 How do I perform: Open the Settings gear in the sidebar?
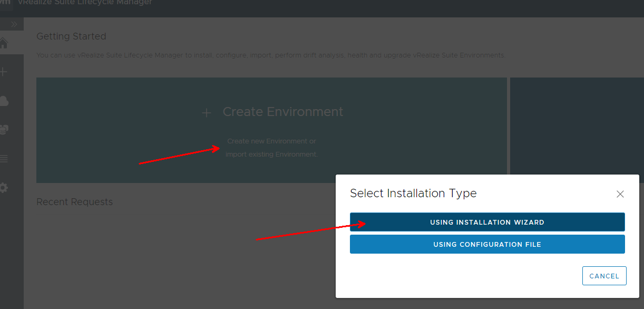pos(4,188)
